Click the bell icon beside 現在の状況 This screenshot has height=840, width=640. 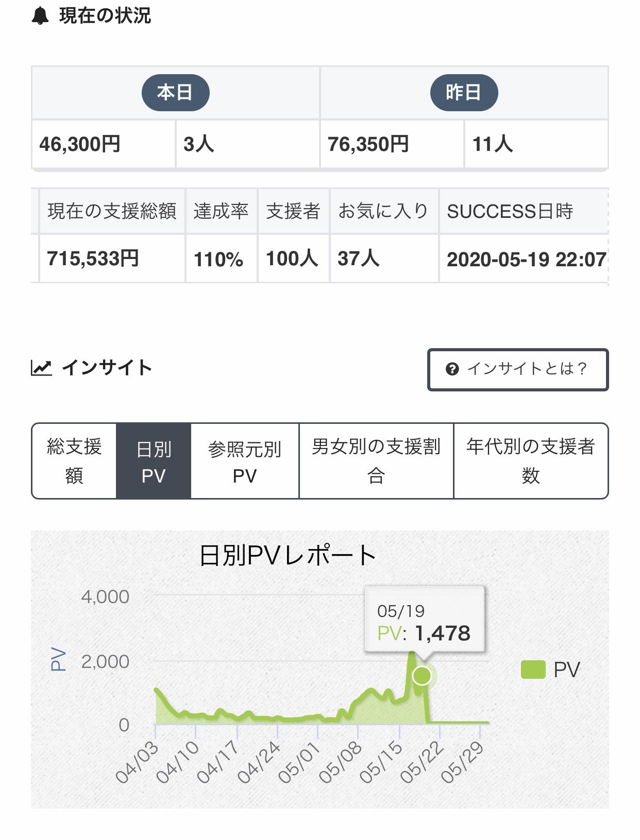tap(40, 16)
